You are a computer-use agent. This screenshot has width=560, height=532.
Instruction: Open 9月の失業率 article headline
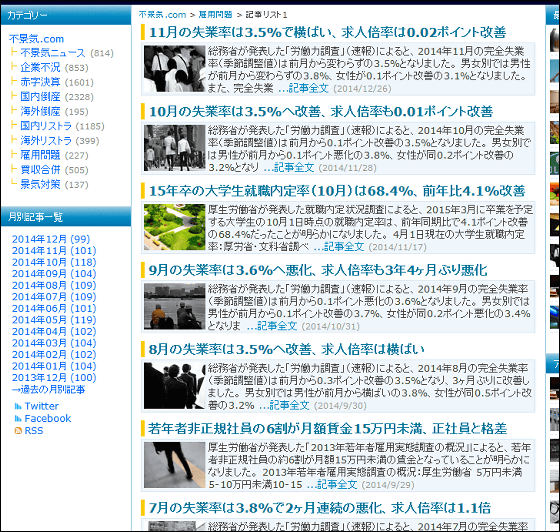pyautogui.click(x=318, y=270)
